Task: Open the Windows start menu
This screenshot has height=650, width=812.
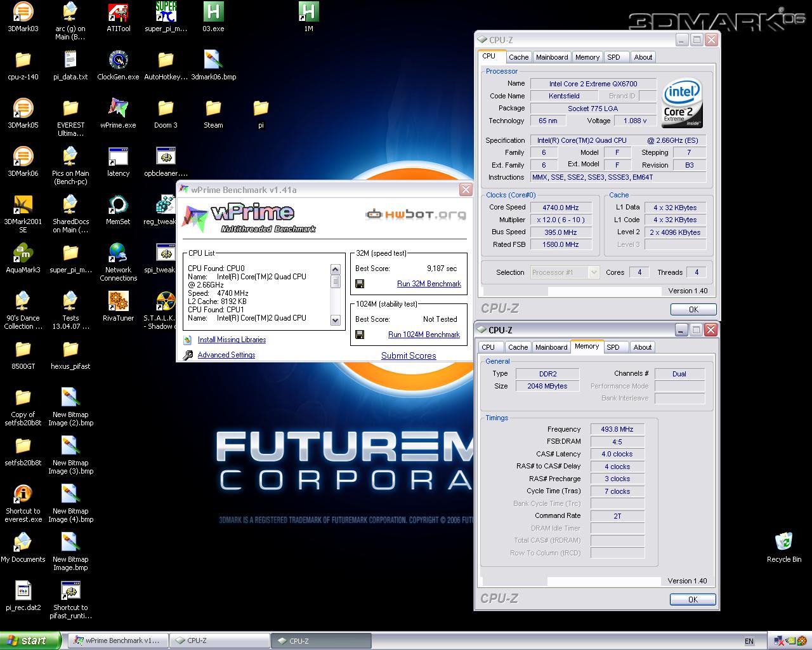Action: [30, 640]
